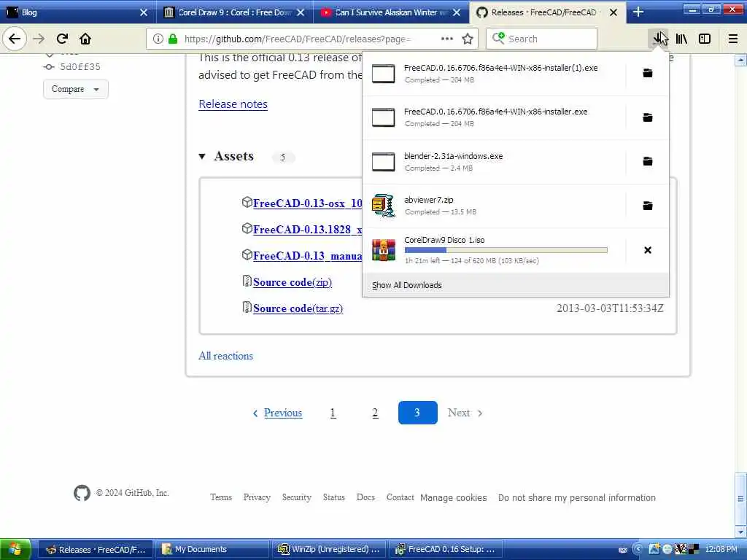Show site information icon in address bar
The width and height of the screenshot is (747, 560).
coord(158,39)
